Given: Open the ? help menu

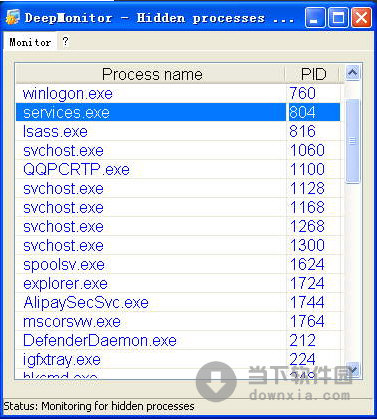Looking at the screenshot, I should coord(65,42).
